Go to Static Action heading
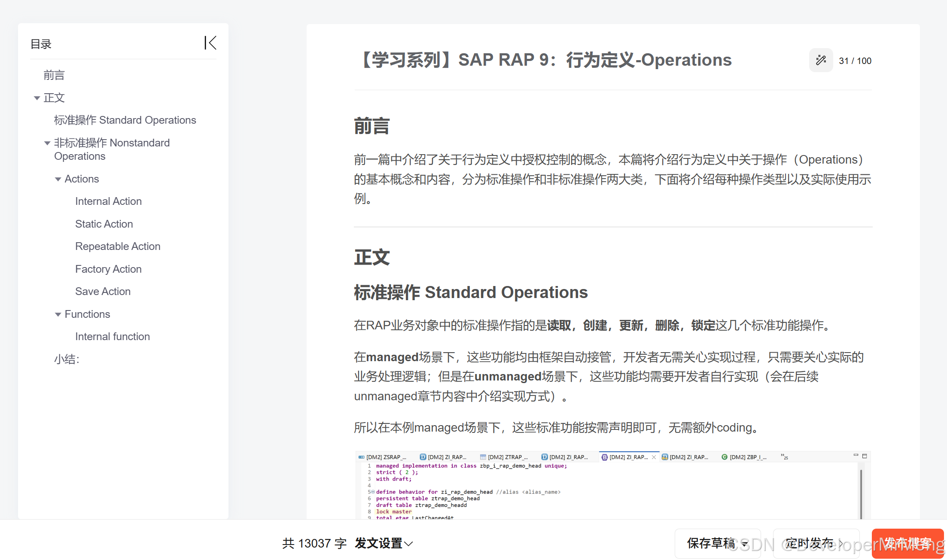Viewport: 947px width, 560px height. tap(104, 224)
